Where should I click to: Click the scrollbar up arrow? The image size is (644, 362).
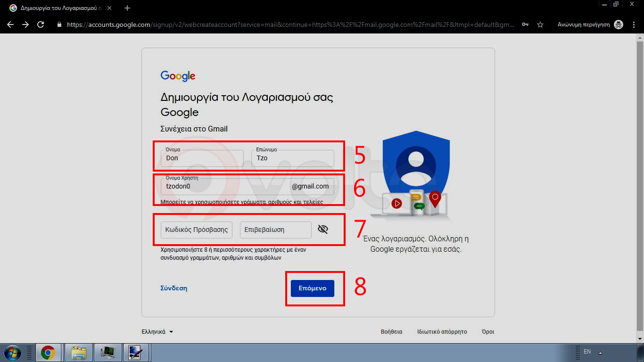point(640,37)
